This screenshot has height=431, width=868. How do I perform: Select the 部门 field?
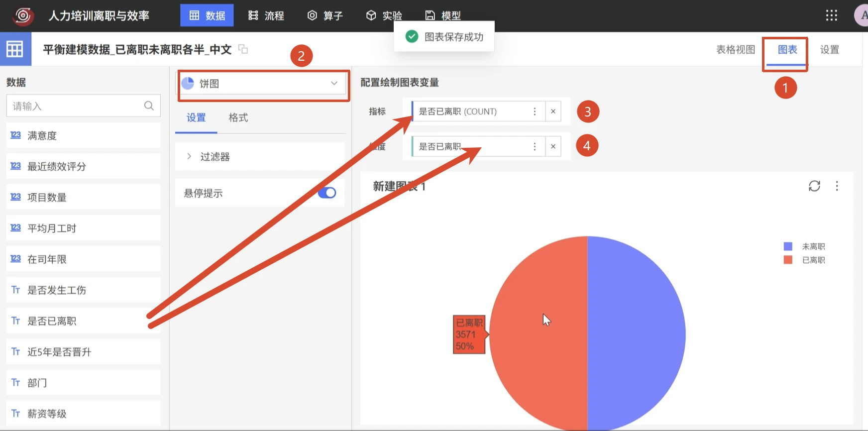click(83, 383)
